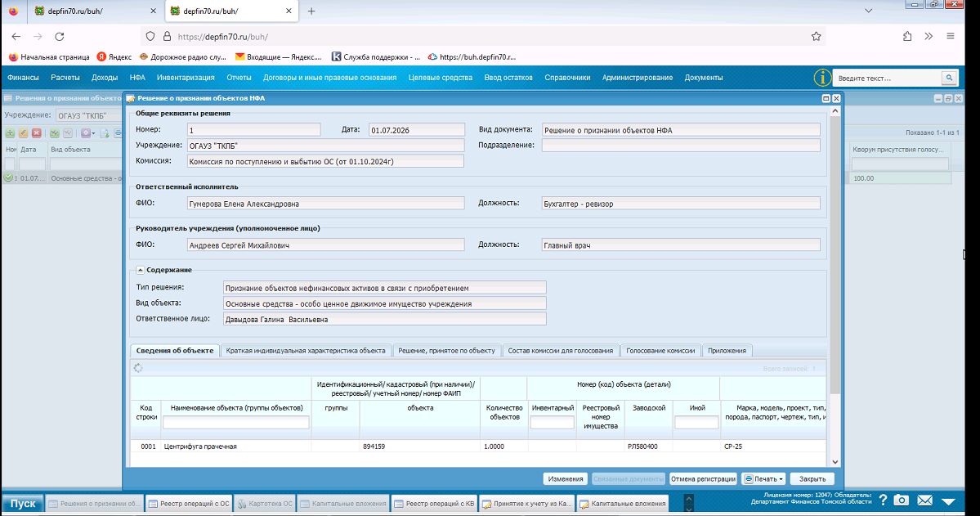
Task: Switch to Решение, принятое по объекту tab
Action: (x=447, y=351)
